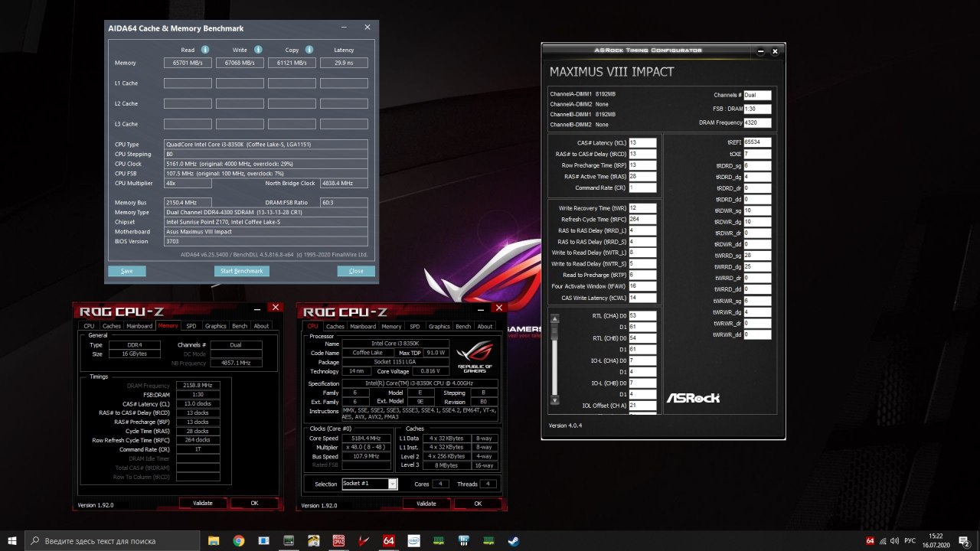
Task: Click the Intel app icon in the taskbar
Action: click(413, 541)
